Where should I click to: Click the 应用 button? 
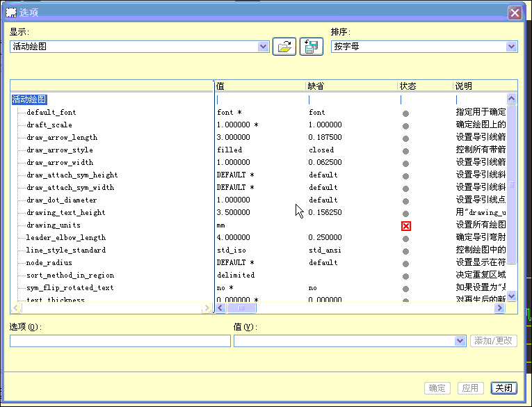click(x=470, y=388)
